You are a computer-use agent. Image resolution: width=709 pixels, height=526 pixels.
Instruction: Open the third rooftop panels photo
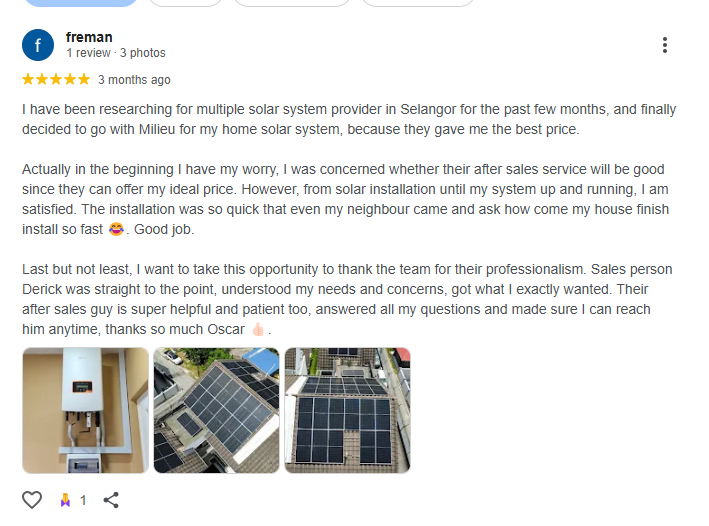coord(347,410)
